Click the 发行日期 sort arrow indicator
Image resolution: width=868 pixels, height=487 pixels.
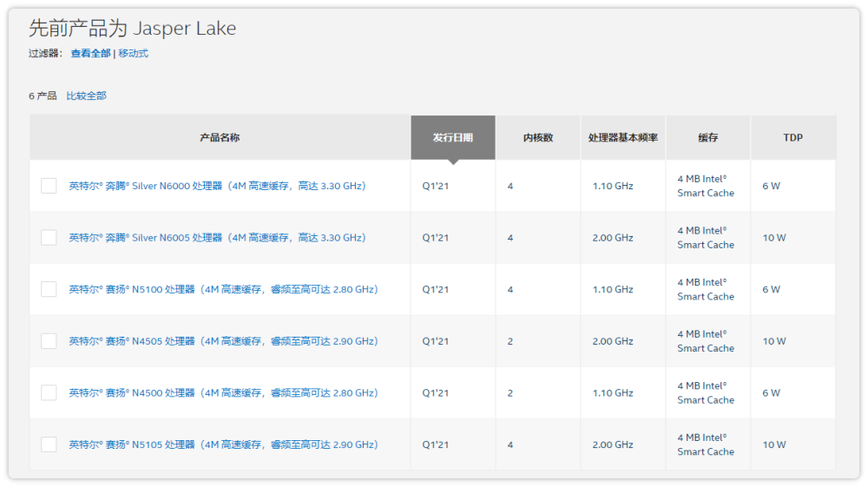pos(453,162)
